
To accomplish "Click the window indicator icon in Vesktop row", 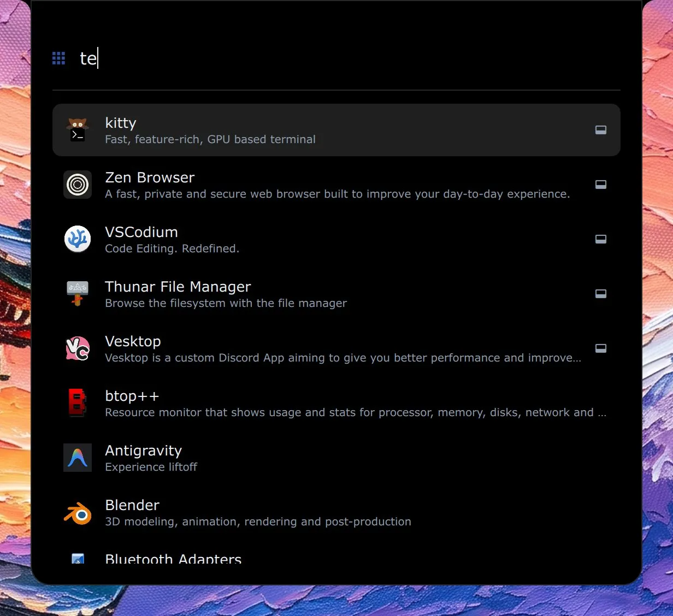I will (x=601, y=348).
